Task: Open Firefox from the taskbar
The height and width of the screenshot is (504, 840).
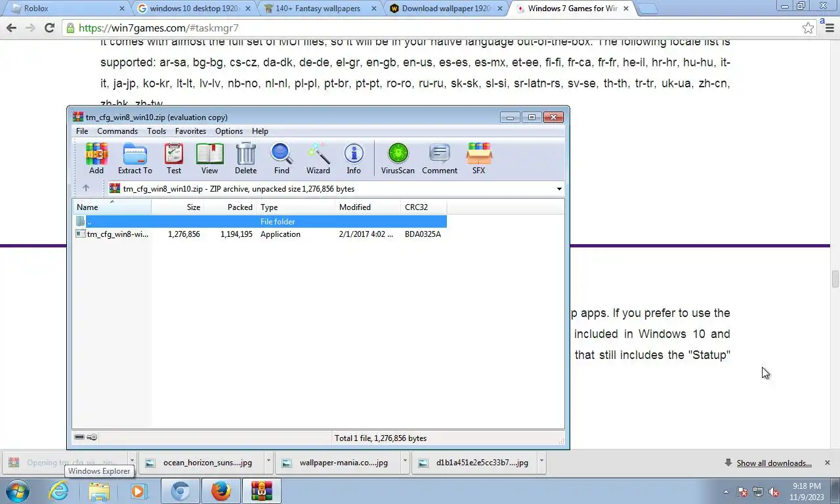Action: click(220, 491)
